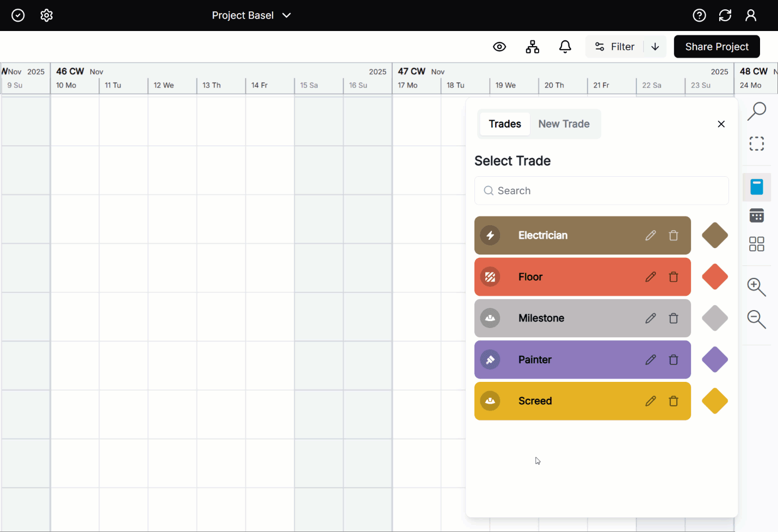The height and width of the screenshot is (532, 778).
Task: Delete the Floor trade with trash icon
Action: pos(674,277)
